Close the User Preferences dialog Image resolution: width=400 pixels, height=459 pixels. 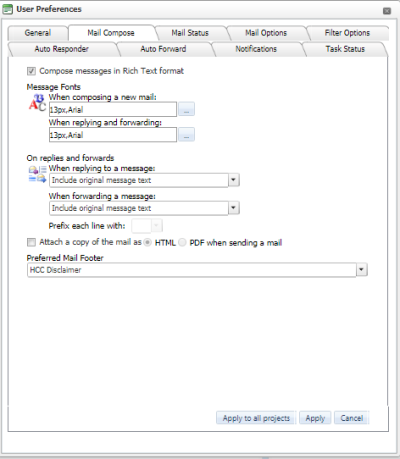click(387, 11)
